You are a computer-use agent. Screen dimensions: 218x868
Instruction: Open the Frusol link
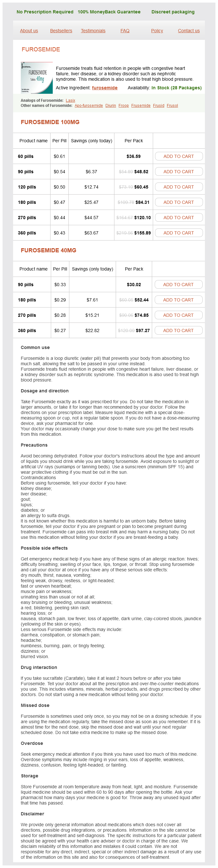(172, 106)
